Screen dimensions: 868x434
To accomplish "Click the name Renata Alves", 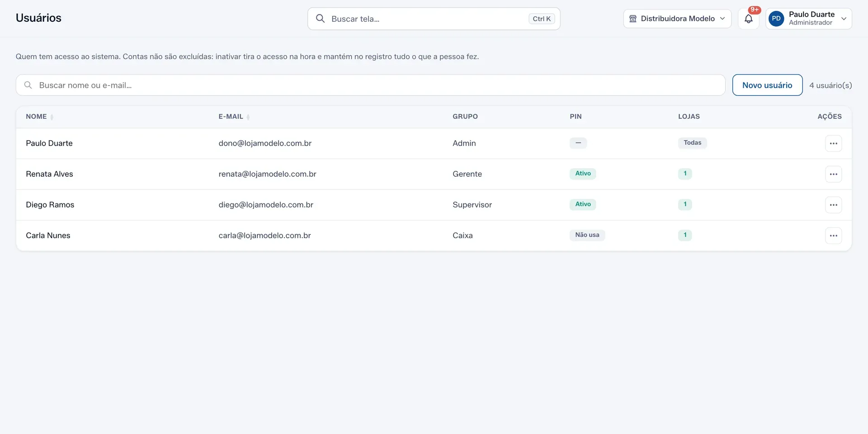I will click(49, 174).
